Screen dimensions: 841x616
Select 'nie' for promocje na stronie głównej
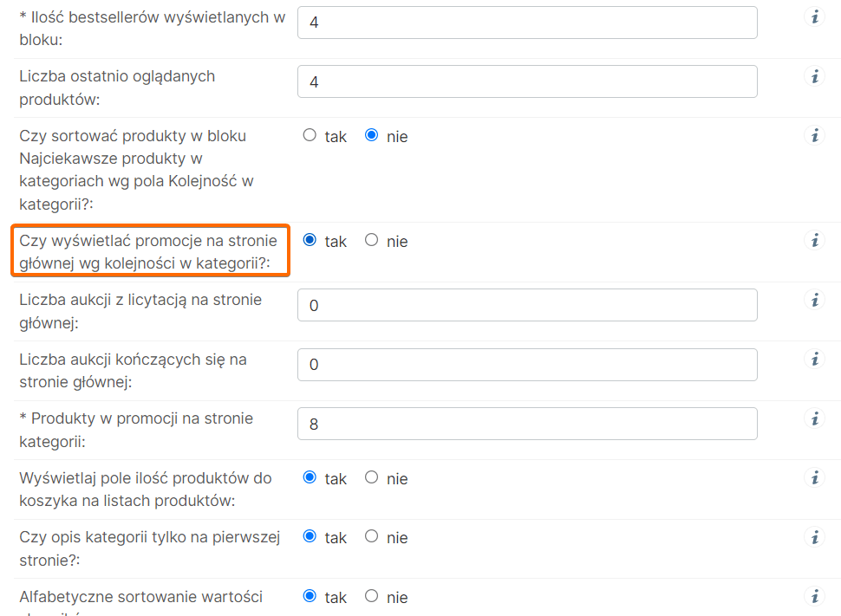pyautogui.click(x=372, y=240)
